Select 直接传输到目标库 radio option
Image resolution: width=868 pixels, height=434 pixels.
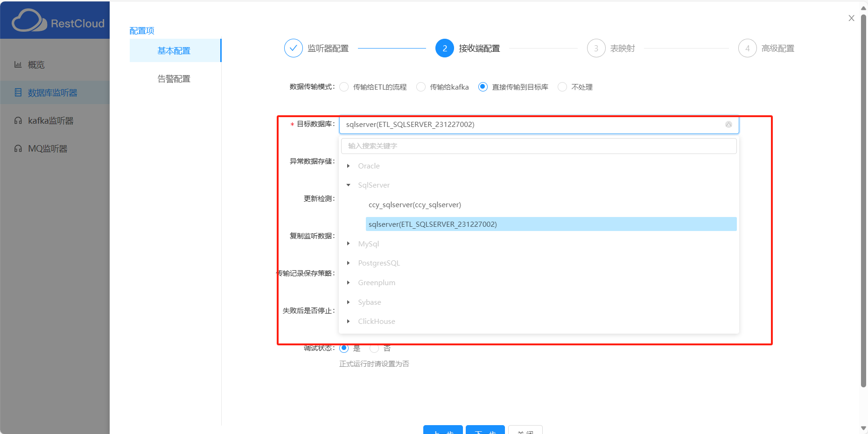483,87
